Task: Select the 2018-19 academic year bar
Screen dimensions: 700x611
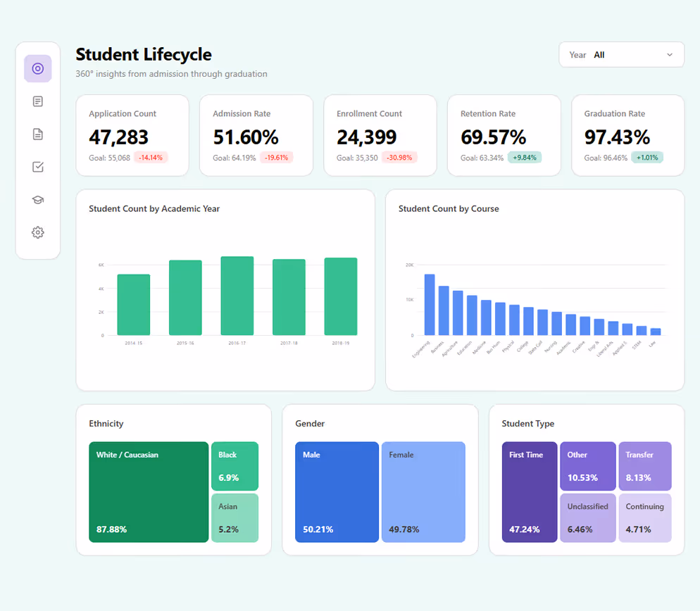Action: pos(341,296)
